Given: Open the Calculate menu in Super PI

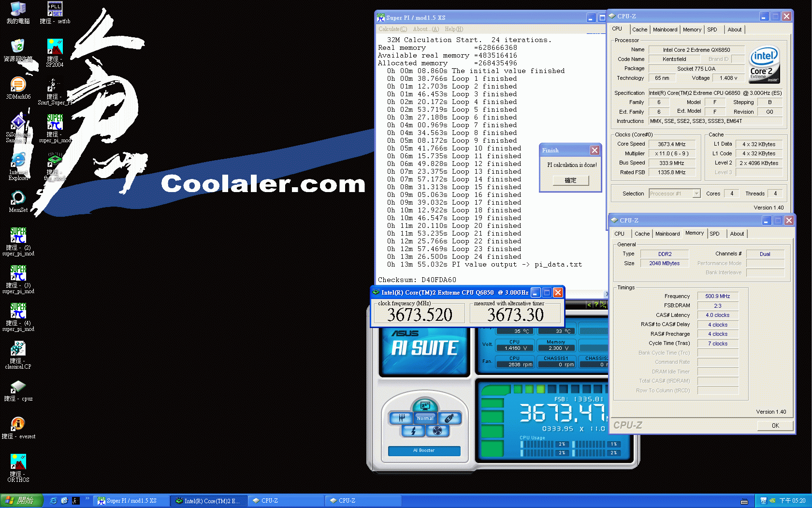Looking at the screenshot, I should point(392,29).
